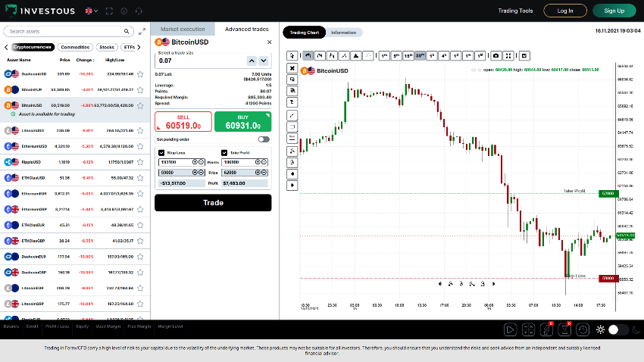Open the language flag dropdown
Screen dimensions: 644x362
pyautogui.click(x=91, y=11)
